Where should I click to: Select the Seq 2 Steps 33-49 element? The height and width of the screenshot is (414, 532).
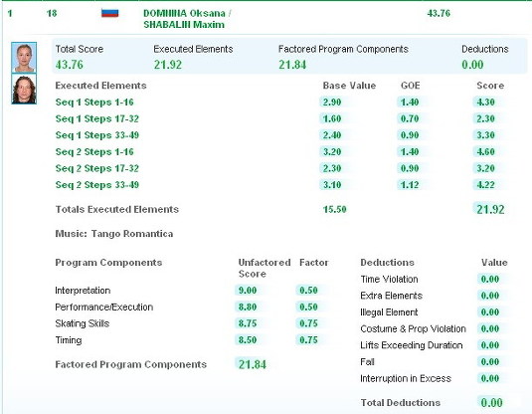coord(97,185)
